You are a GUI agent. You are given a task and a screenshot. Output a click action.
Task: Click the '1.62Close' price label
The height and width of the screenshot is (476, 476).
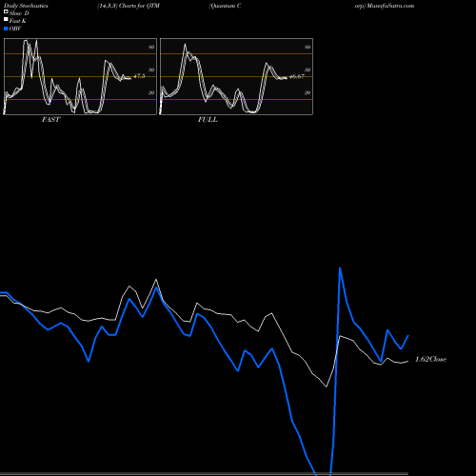point(430,359)
